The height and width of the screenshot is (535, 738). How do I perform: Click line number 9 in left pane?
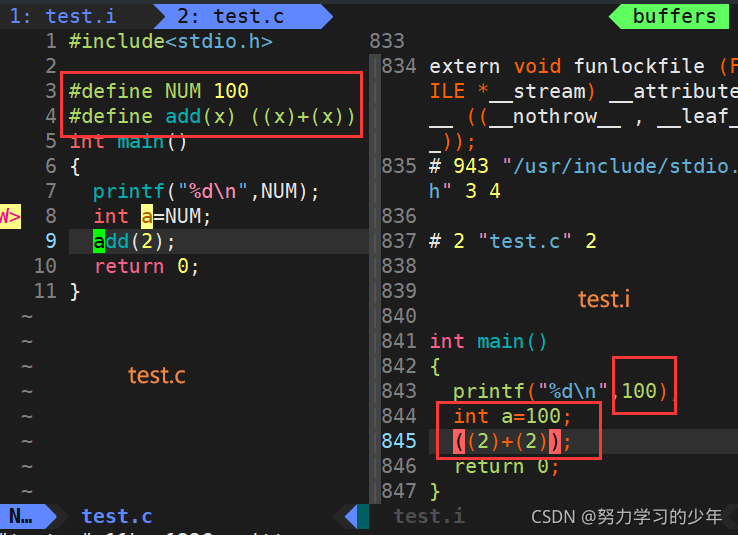coord(51,241)
